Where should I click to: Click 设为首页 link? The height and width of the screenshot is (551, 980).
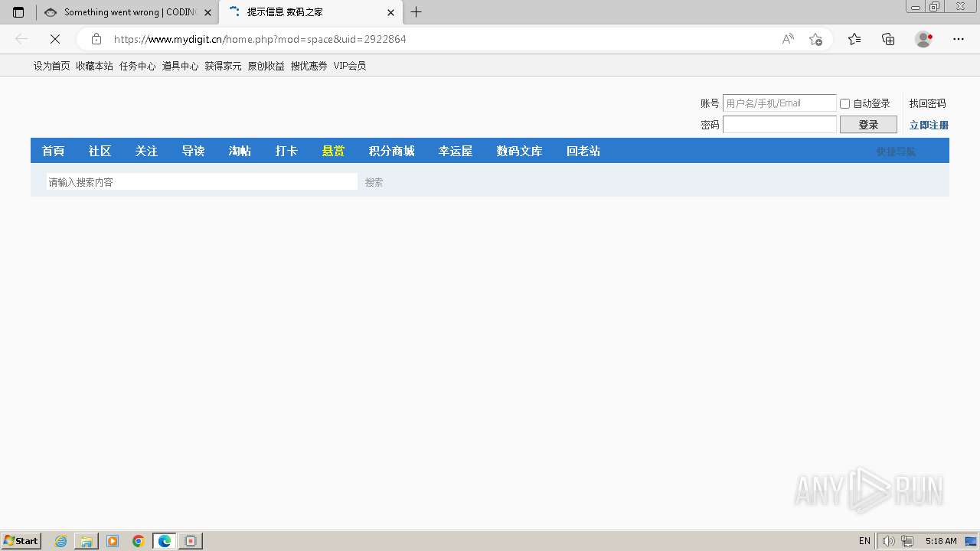(51, 67)
